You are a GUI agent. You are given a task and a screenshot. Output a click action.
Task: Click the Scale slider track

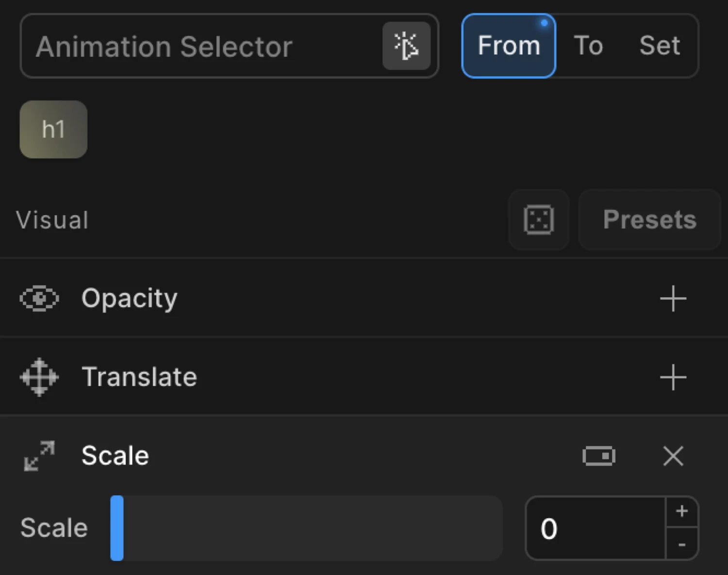tap(307, 528)
